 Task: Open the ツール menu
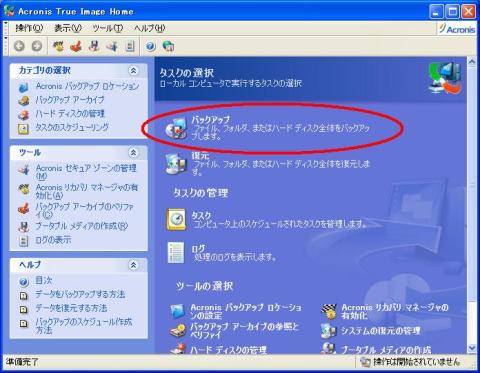(108, 28)
